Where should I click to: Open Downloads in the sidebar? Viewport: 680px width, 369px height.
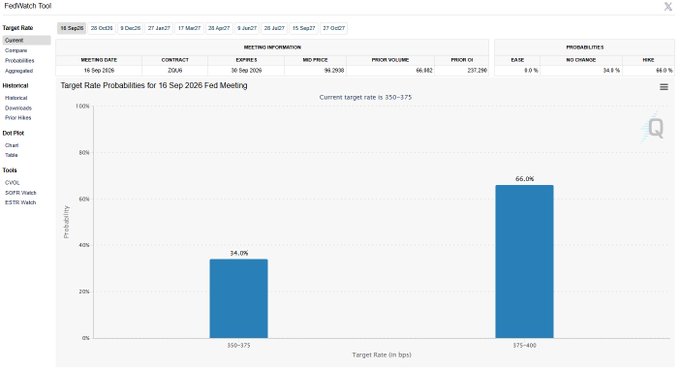pos(18,108)
